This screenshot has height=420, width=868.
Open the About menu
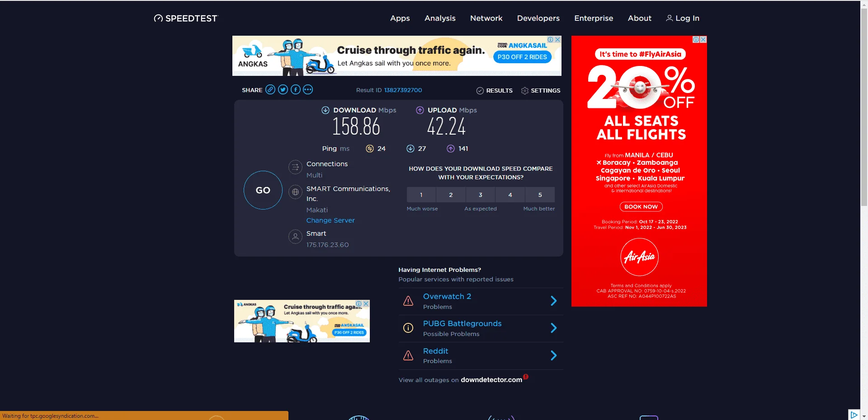[x=640, y=18]
